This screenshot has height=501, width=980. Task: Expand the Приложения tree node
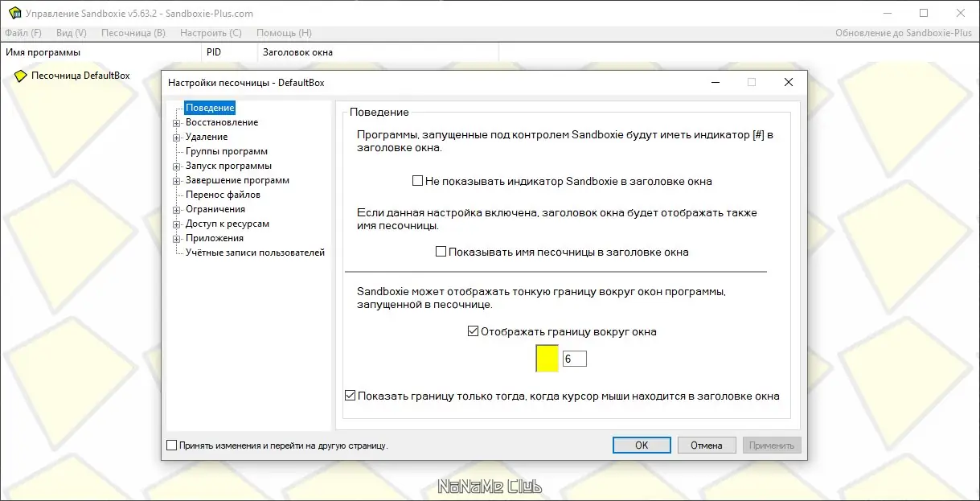177,239
